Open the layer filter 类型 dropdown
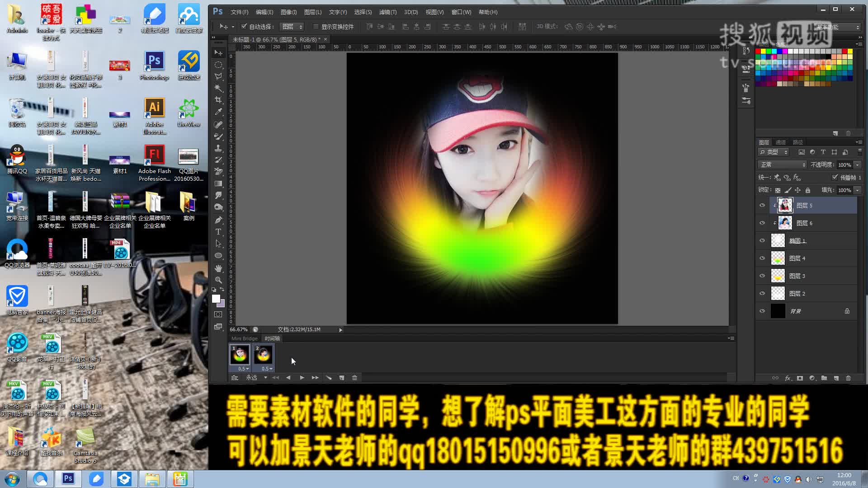The height and width of the screenshot is (488, 868). tap(774, 152)
